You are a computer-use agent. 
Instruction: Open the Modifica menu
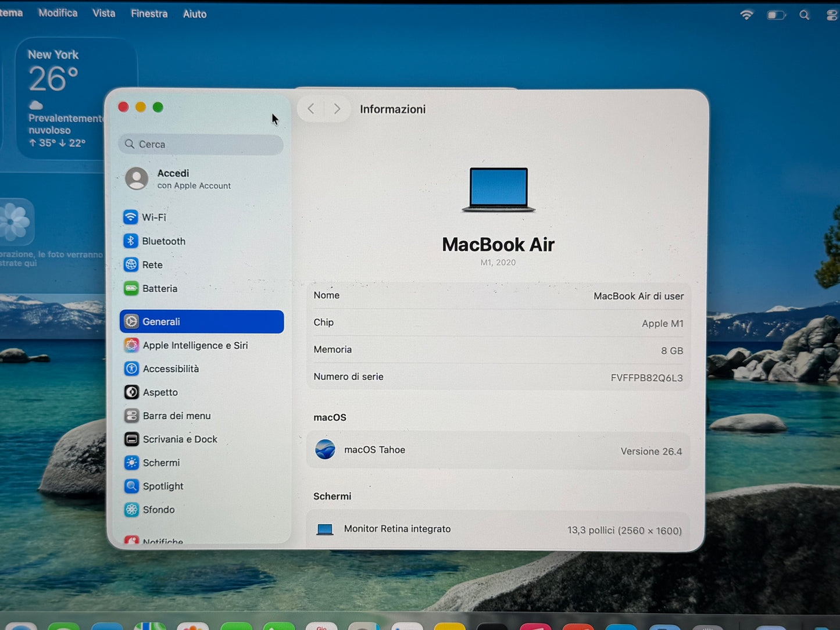click(58, 13)
